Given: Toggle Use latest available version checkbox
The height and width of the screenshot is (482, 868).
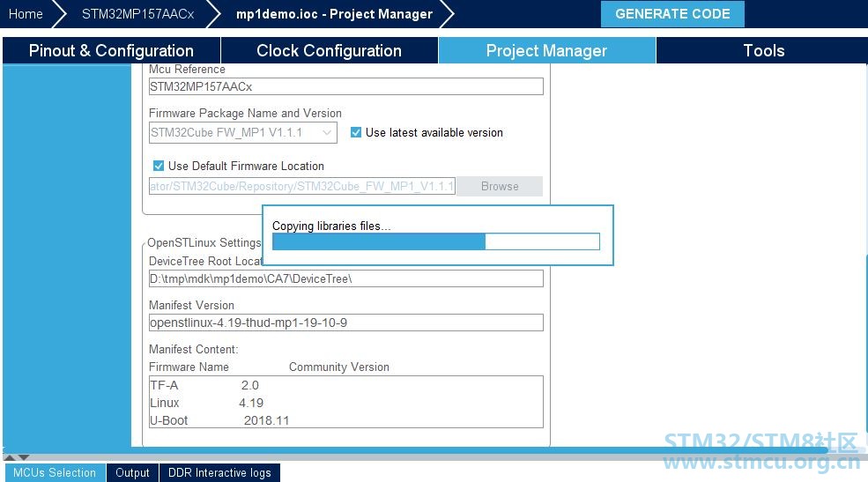Looking at the screenshot, I should [356, 132].
